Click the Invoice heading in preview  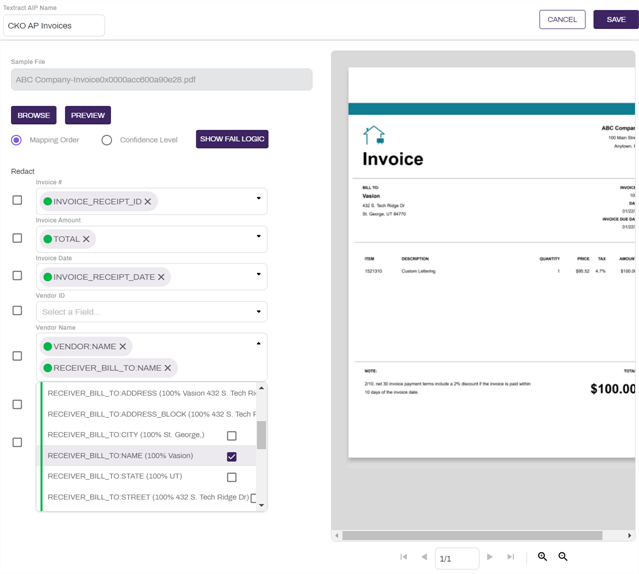tap(393, 159)
